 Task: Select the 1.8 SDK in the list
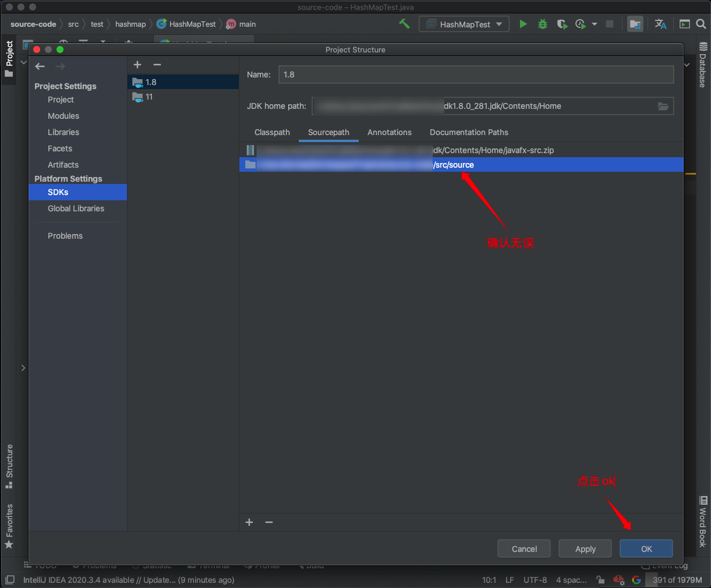[183, 82]
